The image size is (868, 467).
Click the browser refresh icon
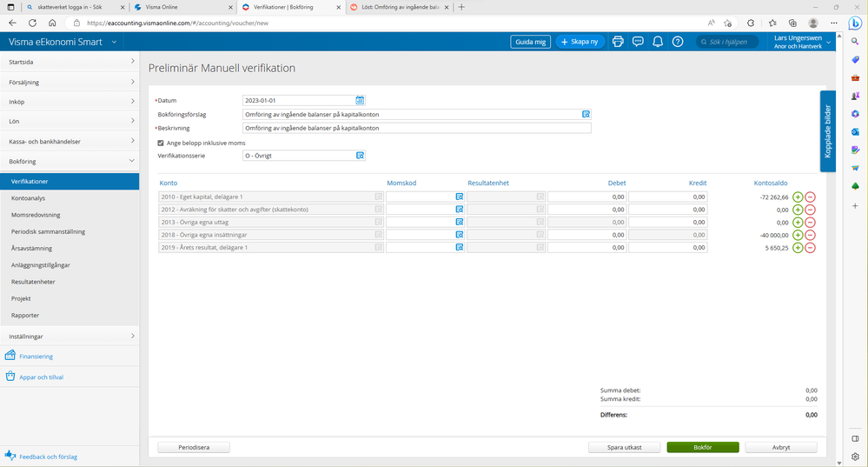(33, 23)
